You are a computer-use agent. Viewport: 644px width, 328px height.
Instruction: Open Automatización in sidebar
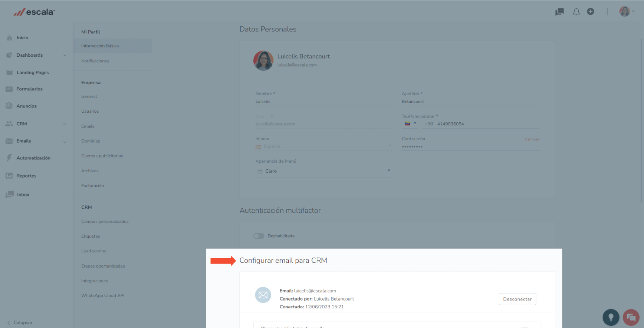(33, 158)
